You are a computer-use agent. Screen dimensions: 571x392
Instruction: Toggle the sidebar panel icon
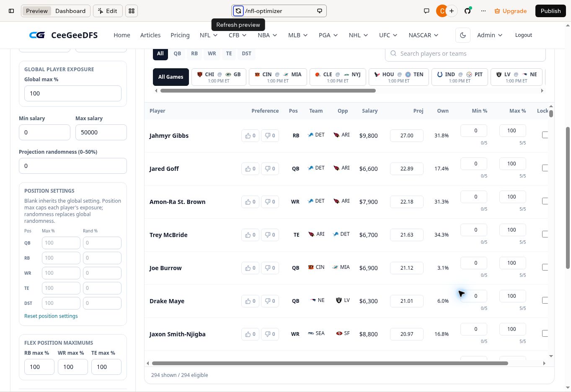pos(11,11)
